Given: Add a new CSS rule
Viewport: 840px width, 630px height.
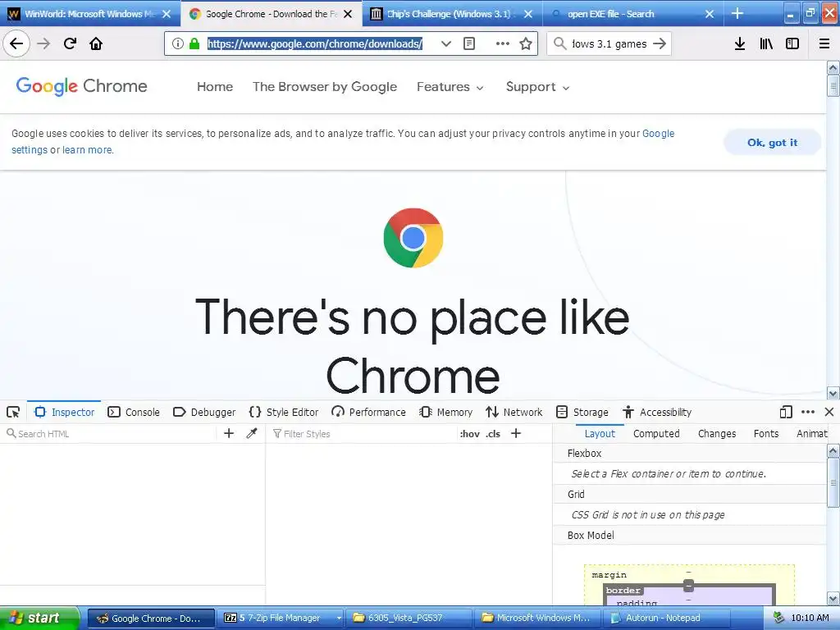Looking at the screenshot, I should click(516, 433).
